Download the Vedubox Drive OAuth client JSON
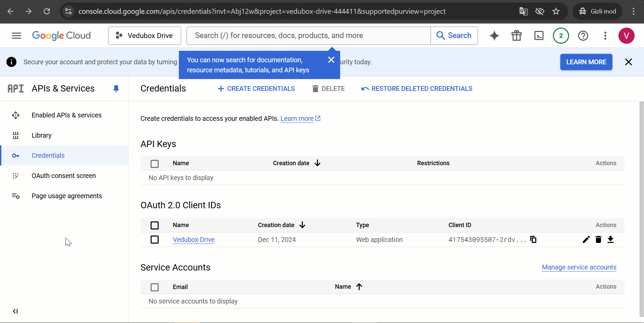Image resolution: width=644 pixels, height=323 pixels. coord(610,239)
